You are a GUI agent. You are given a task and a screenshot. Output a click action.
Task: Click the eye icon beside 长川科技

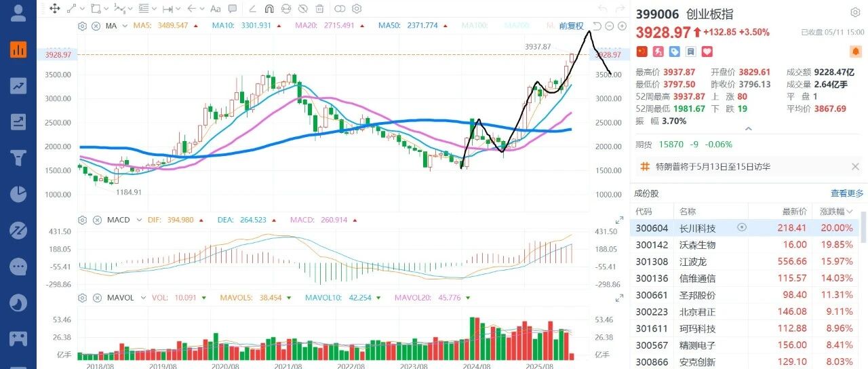[x=742, y=228]
